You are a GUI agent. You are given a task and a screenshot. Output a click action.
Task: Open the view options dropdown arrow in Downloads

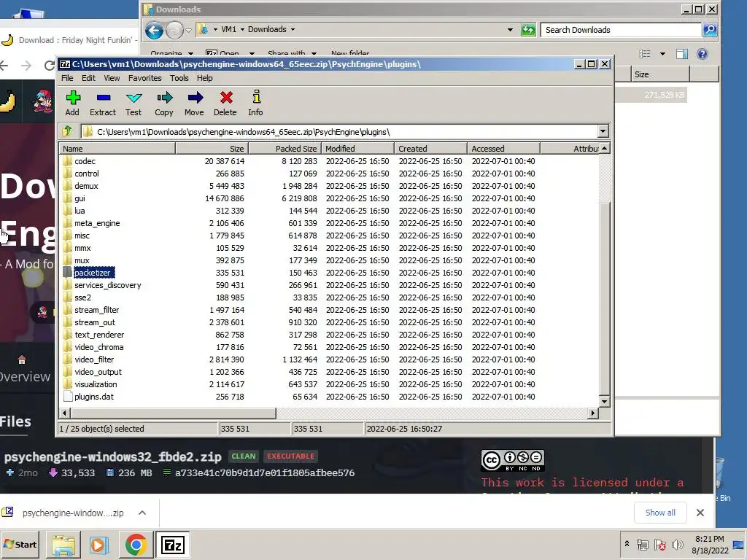click(x=662, y=54)
